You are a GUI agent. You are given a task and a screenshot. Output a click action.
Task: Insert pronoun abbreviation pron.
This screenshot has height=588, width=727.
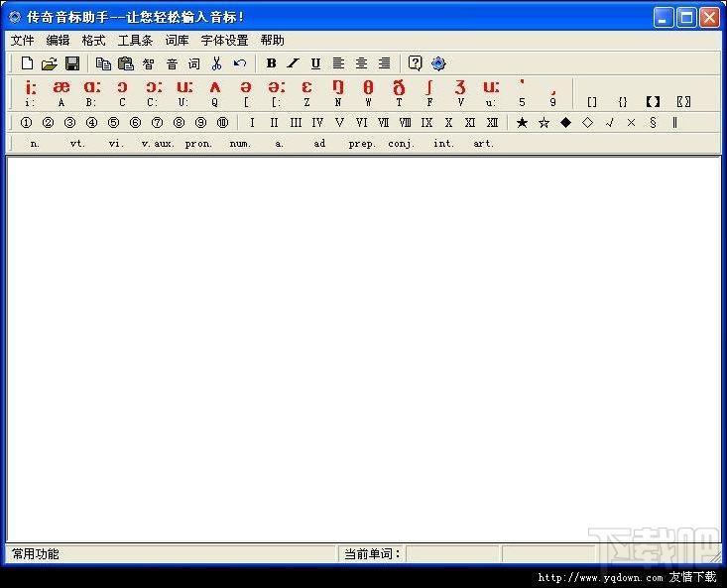(198, 144)
